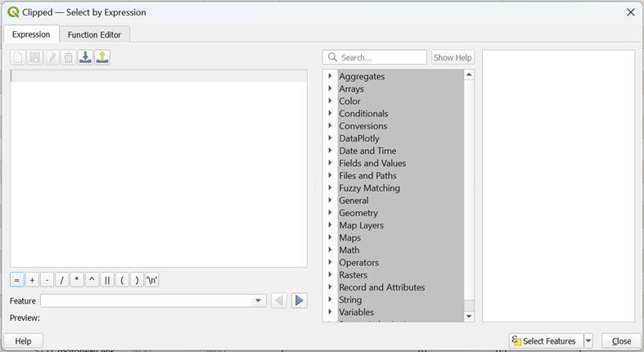Click the next feature arrow button

[x=299, y=300]
